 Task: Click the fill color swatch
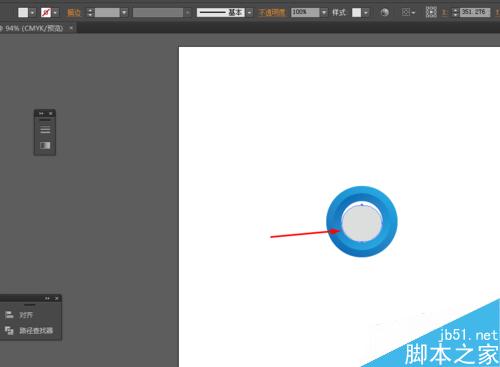23,13
